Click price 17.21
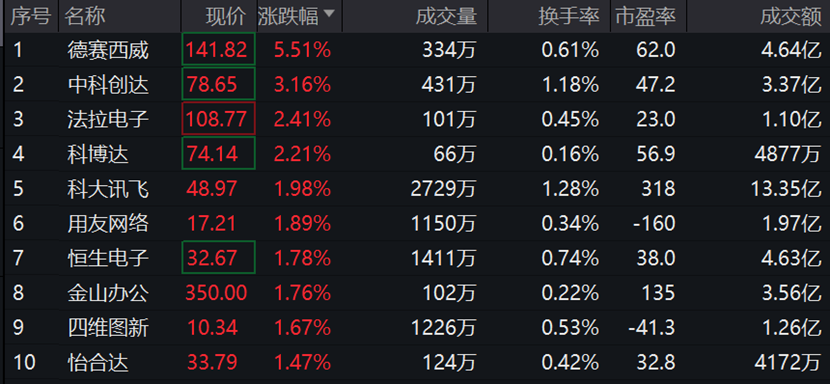Image resolution: width=830 pixels, height=384 pixels. (x=212, y=224)
